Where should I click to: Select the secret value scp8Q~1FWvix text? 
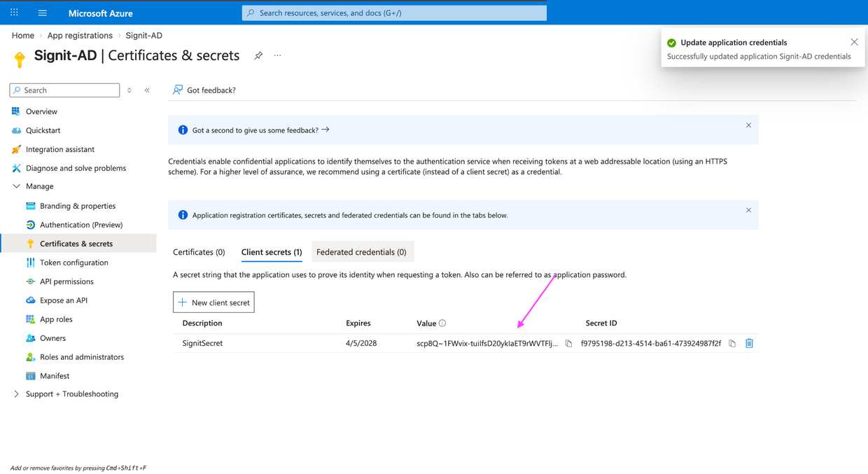(488, 343)
